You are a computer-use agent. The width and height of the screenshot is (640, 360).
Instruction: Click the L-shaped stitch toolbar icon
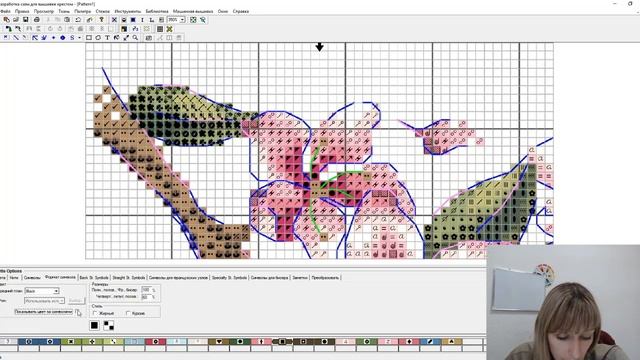[151, 20]
